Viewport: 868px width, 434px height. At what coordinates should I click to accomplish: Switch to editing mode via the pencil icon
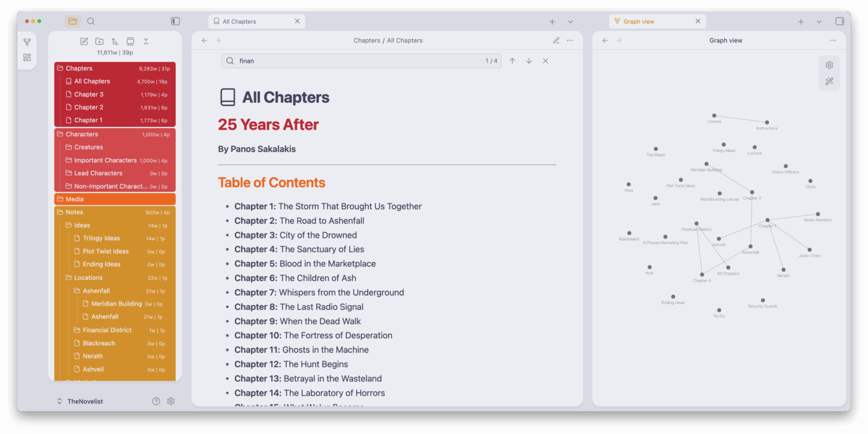pos(556,40)
